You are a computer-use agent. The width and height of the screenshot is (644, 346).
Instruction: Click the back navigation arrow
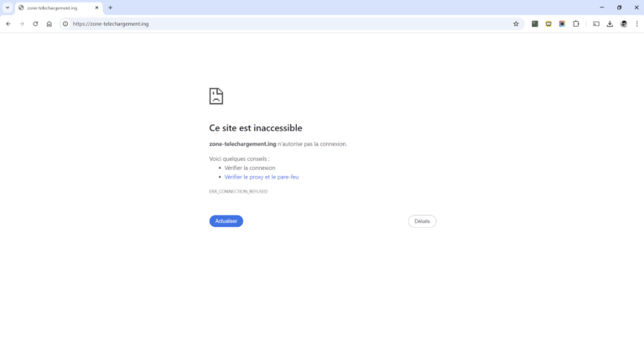coord(8,23)
